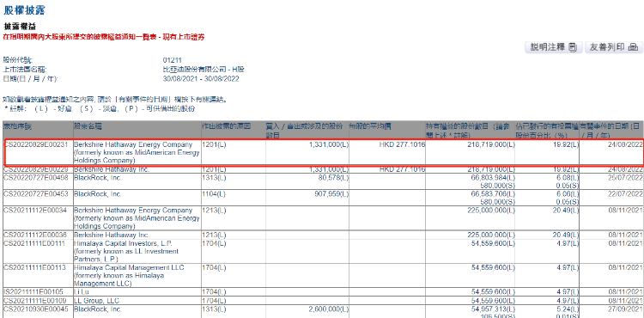Open form CS20220829E00231 serial number

click(35, 144)
